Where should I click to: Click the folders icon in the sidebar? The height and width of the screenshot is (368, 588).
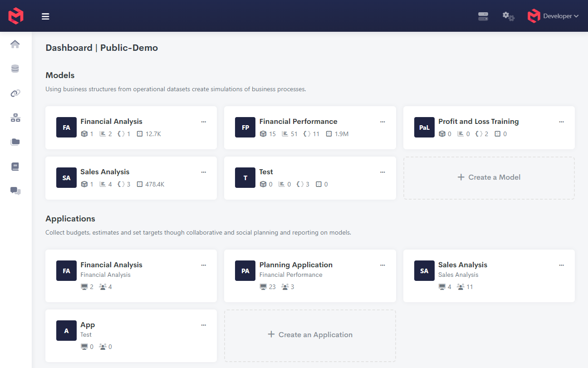[15, 142]
